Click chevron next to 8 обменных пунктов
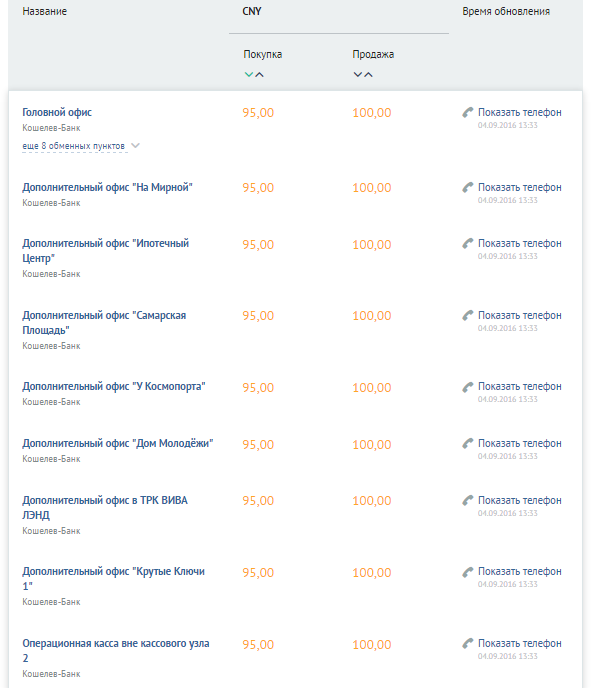Image resolution: width=591 pixels, height=688 pixels. coord(136,146)
